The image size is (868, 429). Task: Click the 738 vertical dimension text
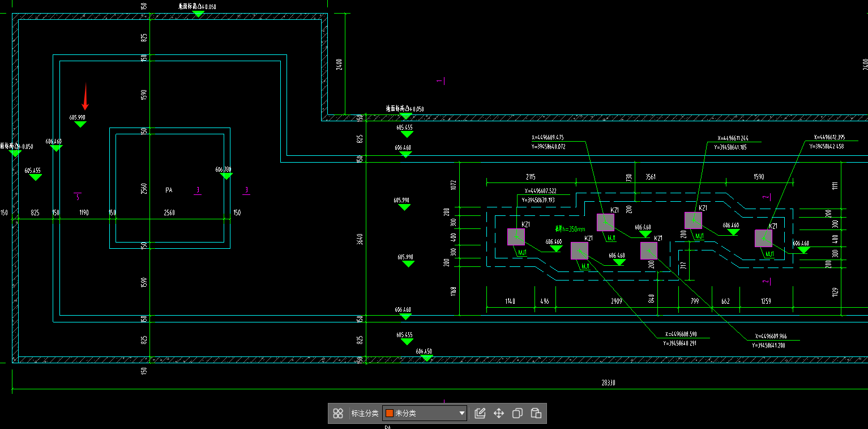pyautogui.click(x=629, y=179)
